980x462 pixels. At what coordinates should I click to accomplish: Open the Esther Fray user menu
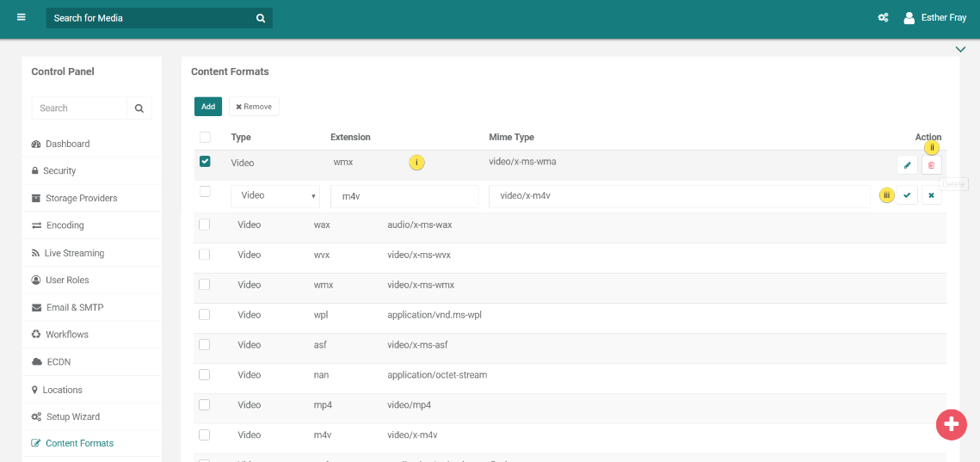(x=934, y=18)
